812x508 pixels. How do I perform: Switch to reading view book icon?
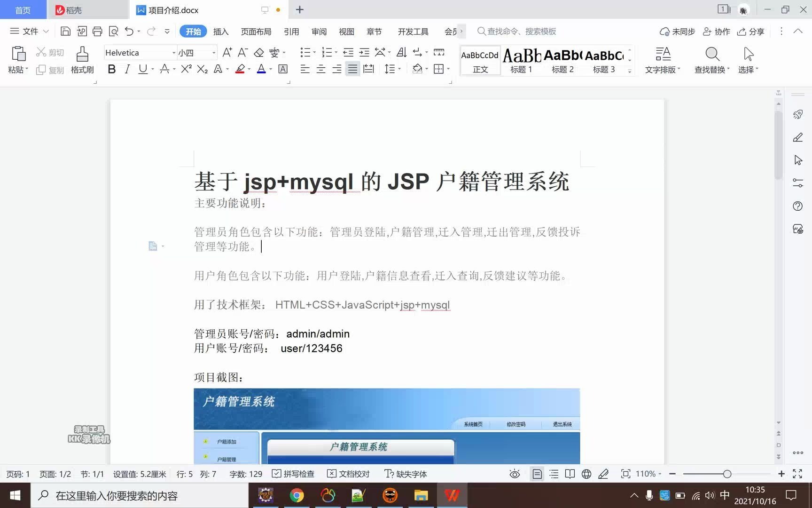[570, 474]
